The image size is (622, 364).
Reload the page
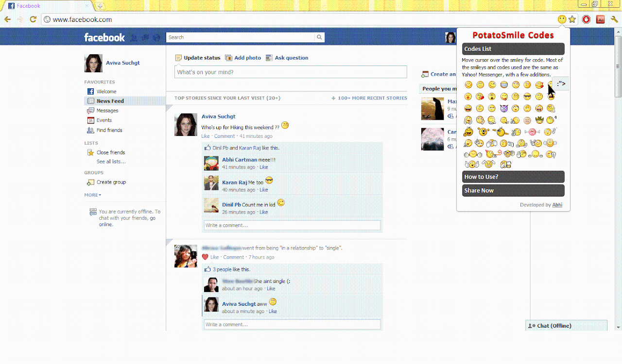[x=33, y=19]
